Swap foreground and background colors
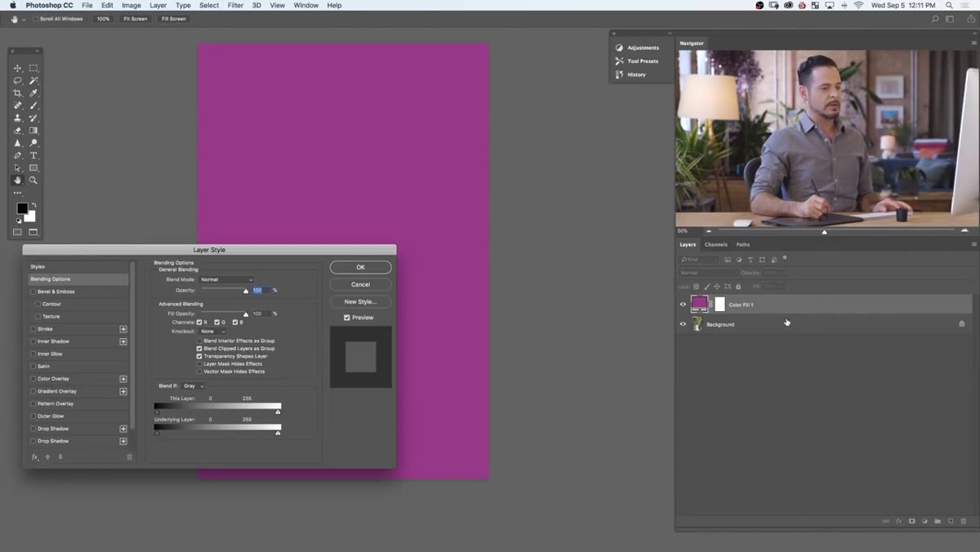 click(x=33, y=205)
